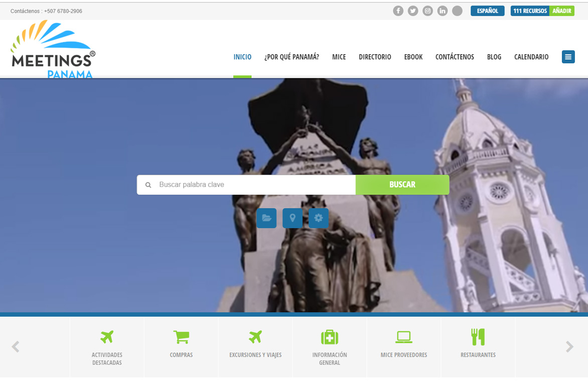This screenshot has height=392, width=588.
Task: Focus the Buscar palabra clave field
Action: click(246, 185)
